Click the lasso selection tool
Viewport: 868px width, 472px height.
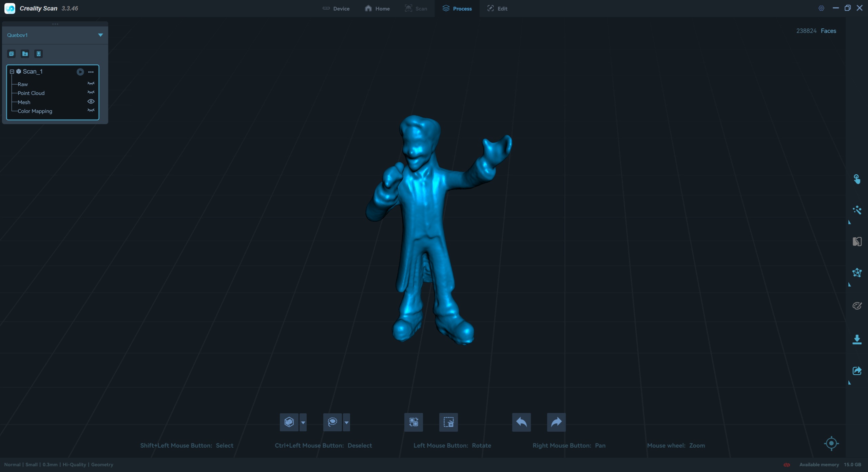[x=332, y=422]
